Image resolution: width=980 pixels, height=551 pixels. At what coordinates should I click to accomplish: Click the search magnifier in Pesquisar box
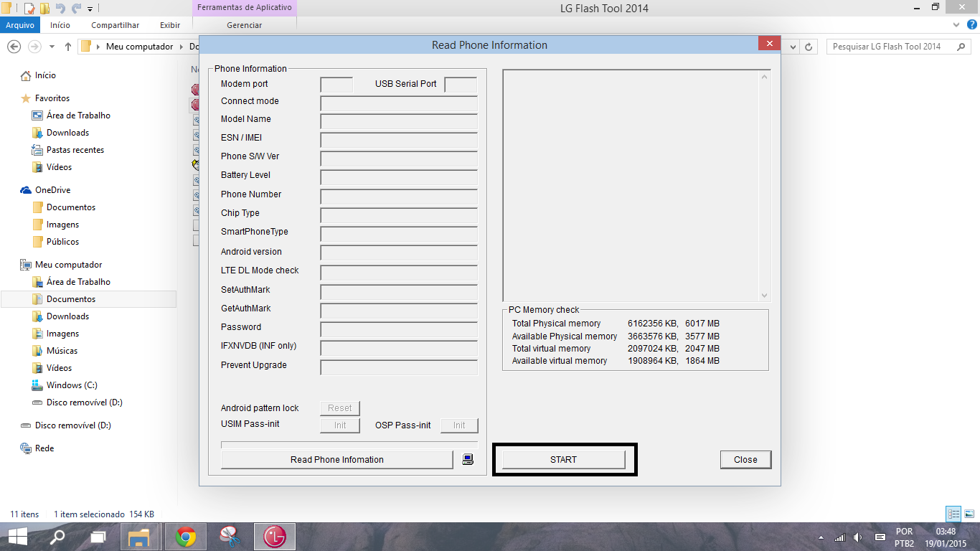click(x=961, y=47)
